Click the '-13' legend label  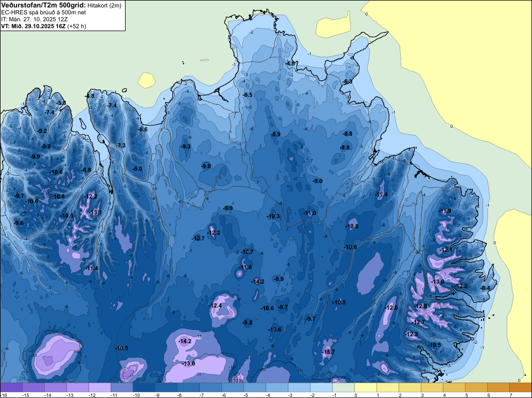pos(69,395)
